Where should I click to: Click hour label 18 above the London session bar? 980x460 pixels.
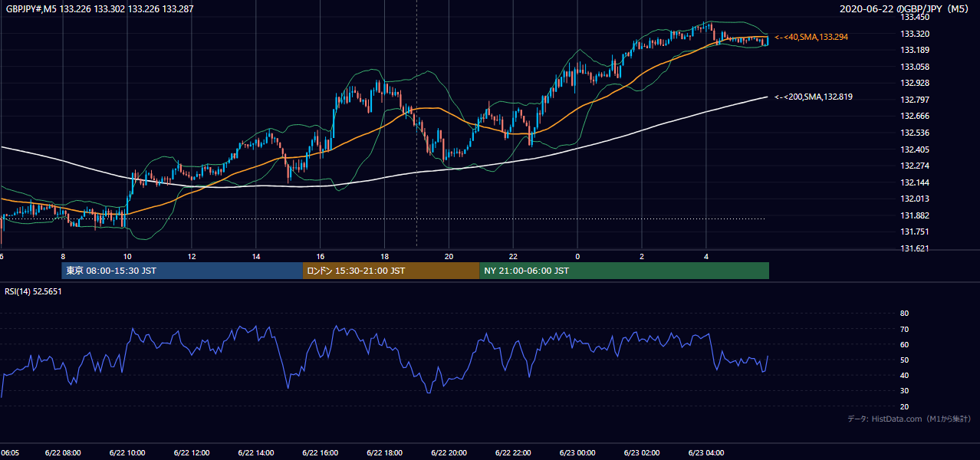tap(385, 256)
